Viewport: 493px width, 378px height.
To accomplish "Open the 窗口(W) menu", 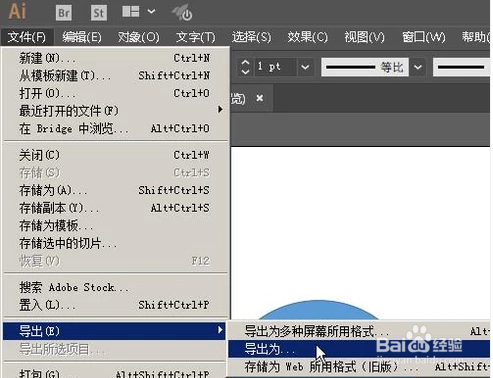I will tap(424, 37).
